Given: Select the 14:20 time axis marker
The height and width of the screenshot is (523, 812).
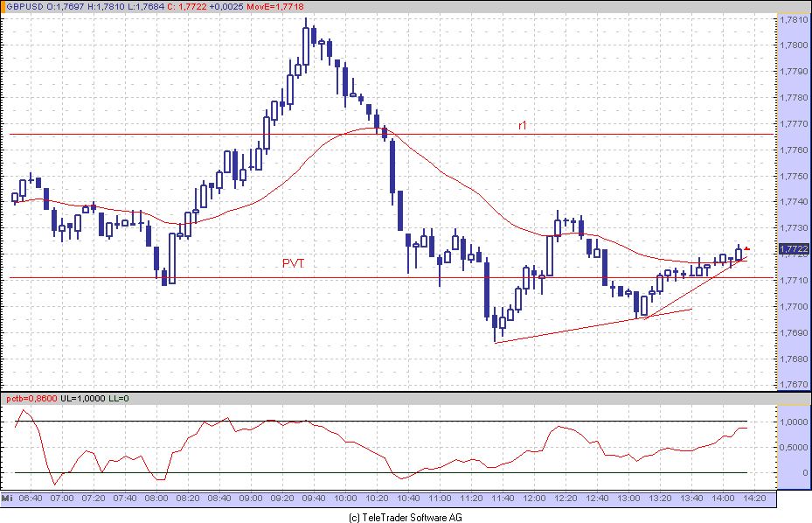Looking at the screenshot, I should [753, 498].
